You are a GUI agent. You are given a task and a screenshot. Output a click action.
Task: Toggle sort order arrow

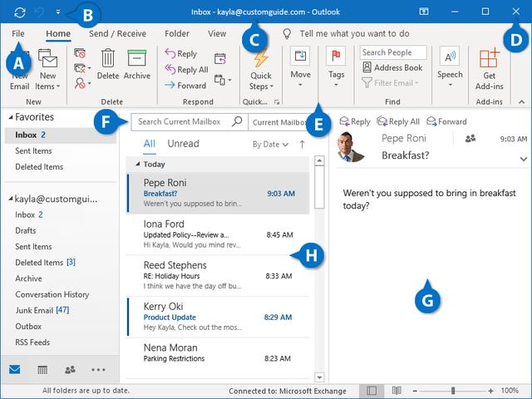tap(302, 144)
